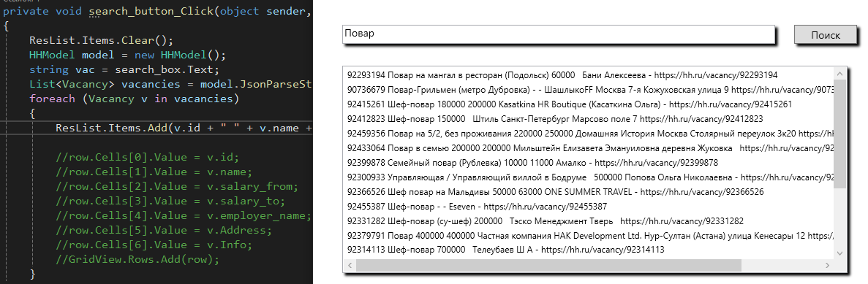
Task: Select row 92331282 Шеф-повар (су-шеф)
Action: pos(589,220)
